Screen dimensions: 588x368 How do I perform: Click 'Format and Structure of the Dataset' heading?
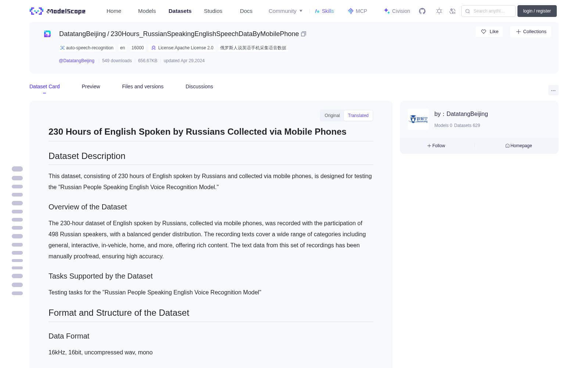(x=119, y=313)
